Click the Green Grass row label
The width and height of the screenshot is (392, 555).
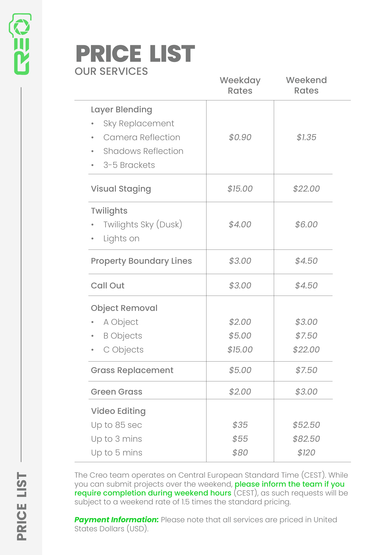click(116, 392)
